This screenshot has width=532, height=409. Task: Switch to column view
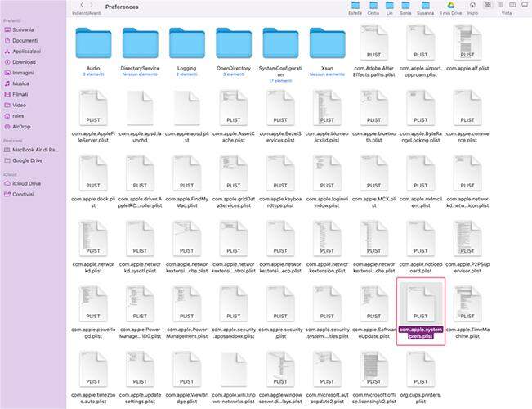click(x=512, y=5)
